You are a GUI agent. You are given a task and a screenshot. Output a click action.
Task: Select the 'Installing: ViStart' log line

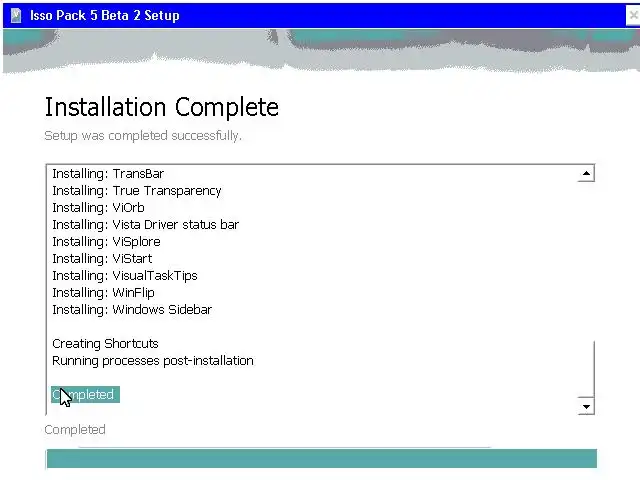pyautogui.click(x=102, y=259)
